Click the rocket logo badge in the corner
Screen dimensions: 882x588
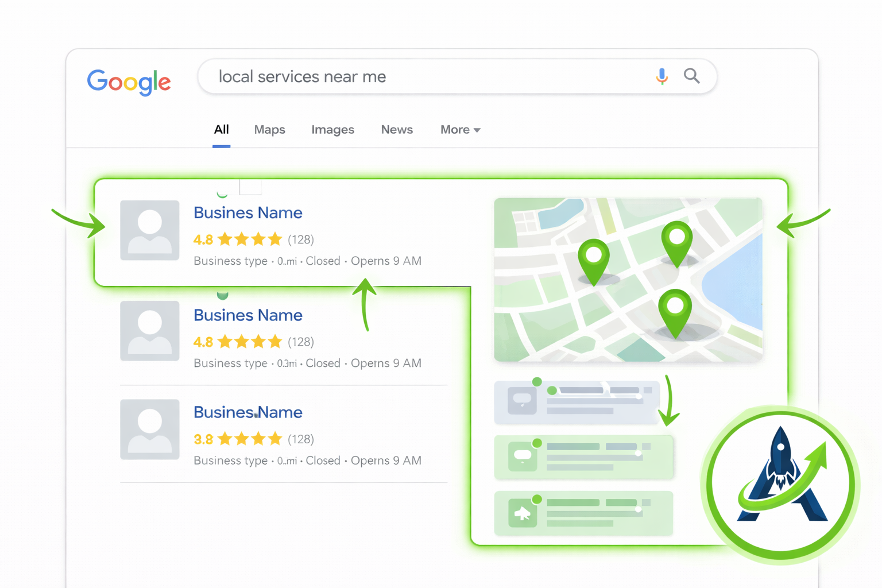(779, 482)
